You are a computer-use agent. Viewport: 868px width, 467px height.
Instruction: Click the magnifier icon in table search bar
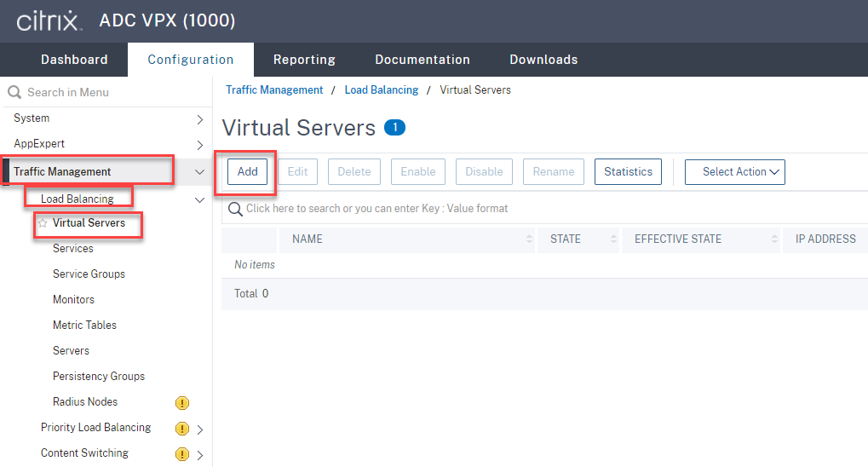[x=235, y=209]
